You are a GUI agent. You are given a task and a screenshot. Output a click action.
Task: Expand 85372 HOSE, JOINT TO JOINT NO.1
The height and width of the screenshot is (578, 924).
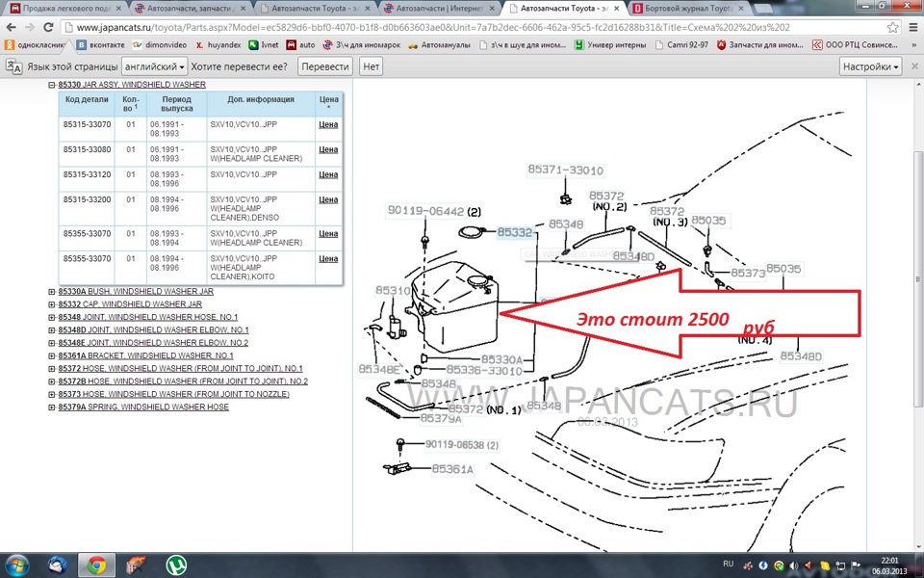tap(52, 369)
